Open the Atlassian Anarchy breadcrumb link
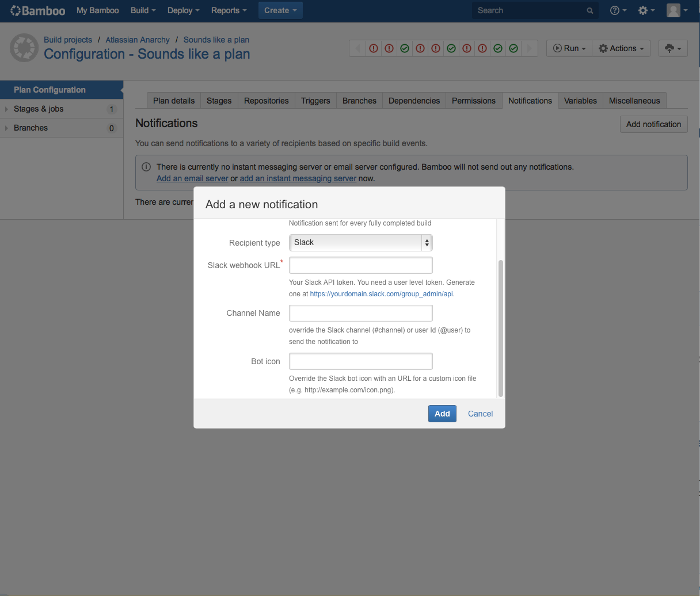The height and width of the screenshot is (596, 700). click(x=138, y=40)
